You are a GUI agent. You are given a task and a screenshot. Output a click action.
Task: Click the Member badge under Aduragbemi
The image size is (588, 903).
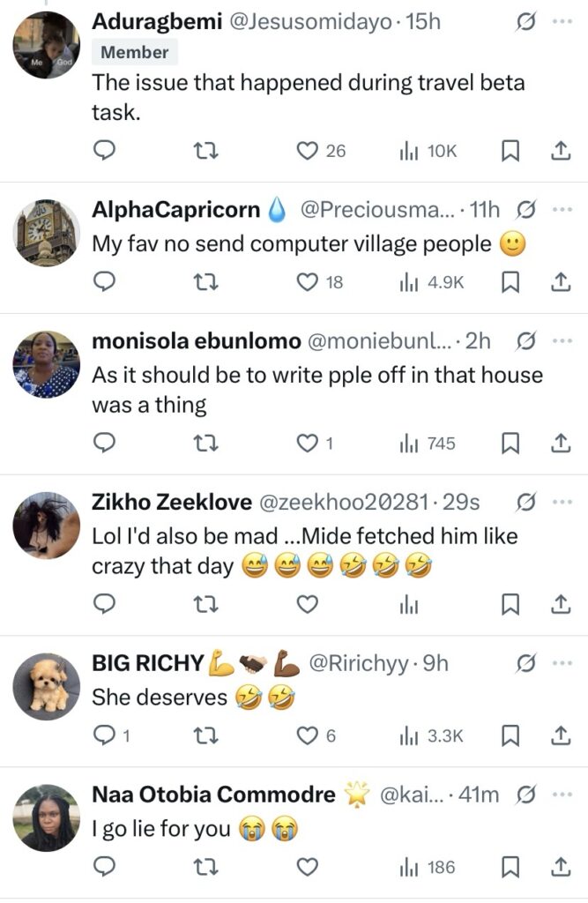(135, 52)
